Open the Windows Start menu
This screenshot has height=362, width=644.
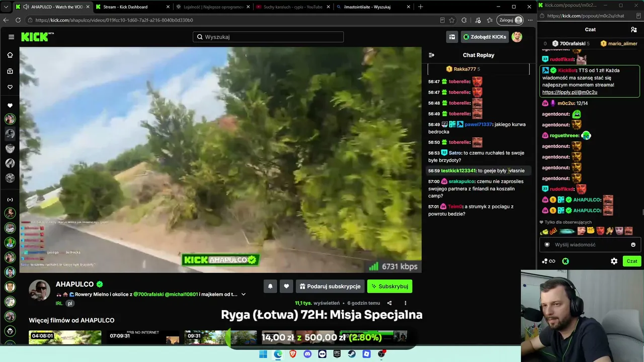[x=263, y=354]
